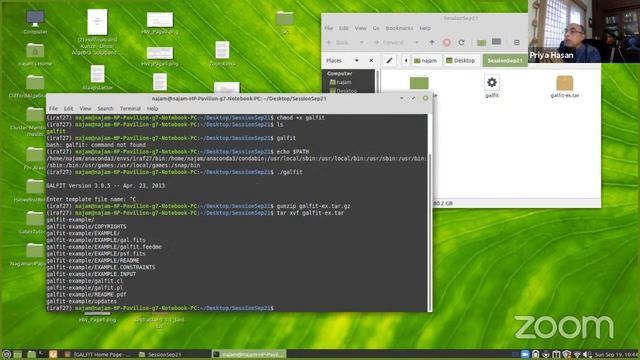Open the Places sidebar dropdown

point(356,60)
